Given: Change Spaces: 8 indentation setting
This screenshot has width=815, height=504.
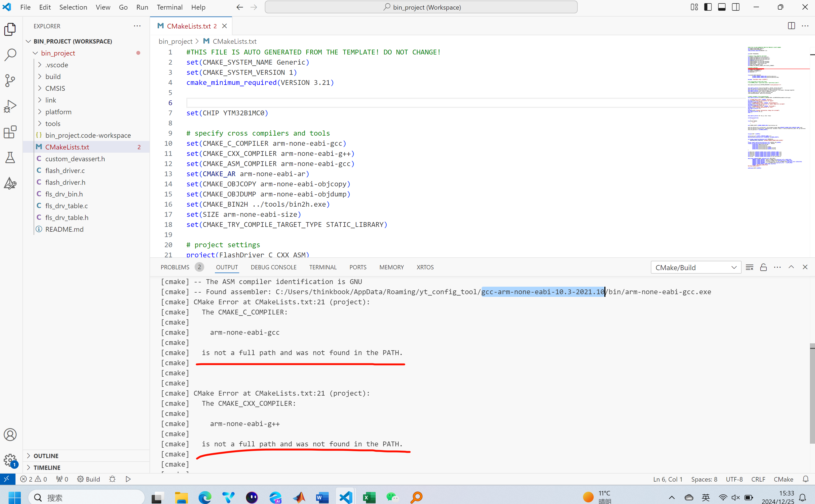Looking at the screenshot, I should coord(704,479).
